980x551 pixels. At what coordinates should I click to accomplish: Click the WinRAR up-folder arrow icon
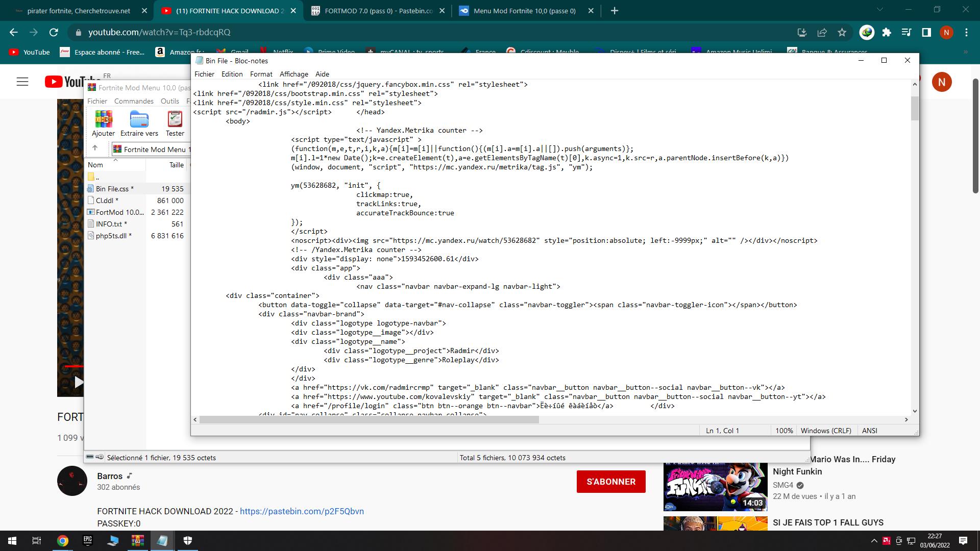[95, 148]
